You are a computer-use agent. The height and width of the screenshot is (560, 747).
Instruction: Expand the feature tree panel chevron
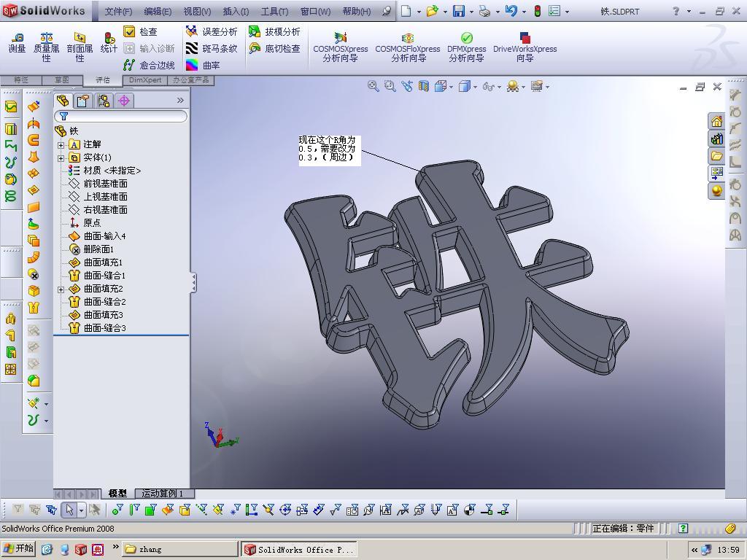tap(180, 100)
